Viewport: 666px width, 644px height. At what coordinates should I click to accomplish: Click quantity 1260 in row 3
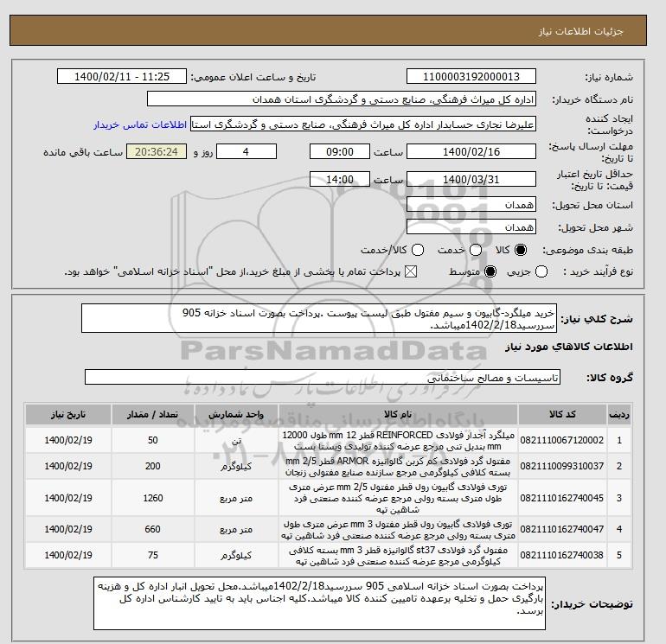pos(153,498)
